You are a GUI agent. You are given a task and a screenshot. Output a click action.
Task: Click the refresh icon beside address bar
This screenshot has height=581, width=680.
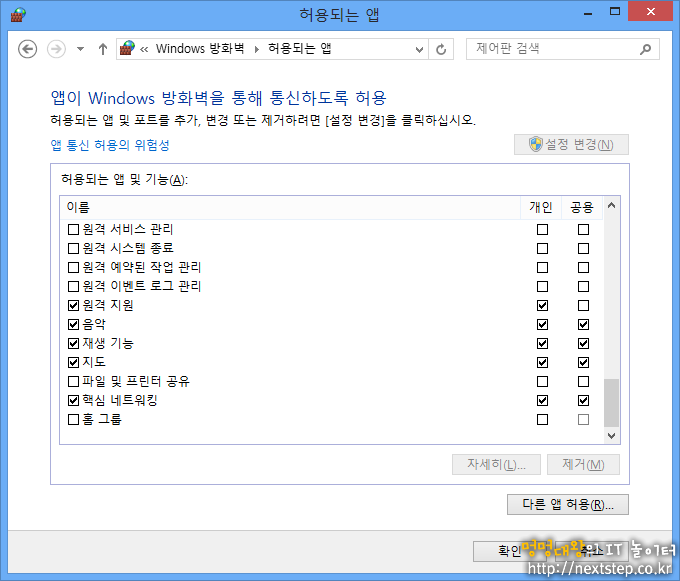pos(441,49)
